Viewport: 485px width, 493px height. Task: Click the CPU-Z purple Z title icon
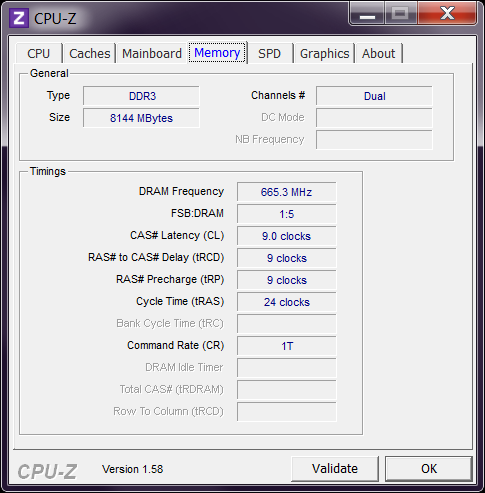click(x=19, y=18)
